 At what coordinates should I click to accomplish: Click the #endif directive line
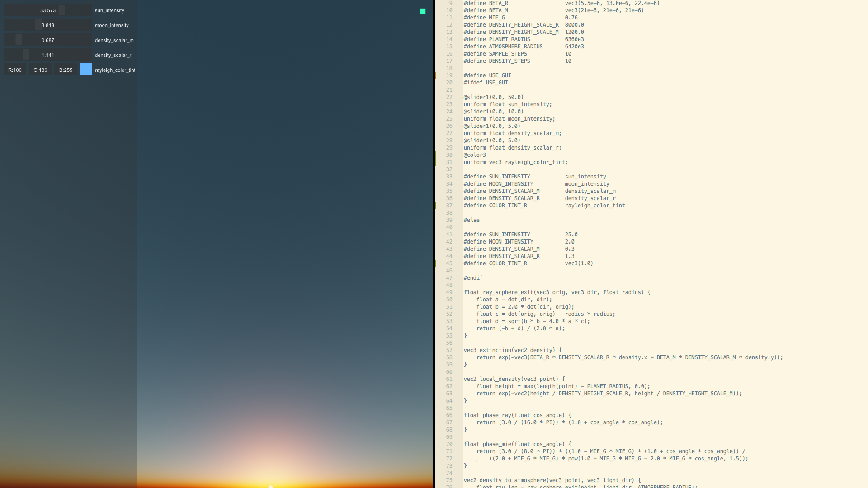point(473,278)
